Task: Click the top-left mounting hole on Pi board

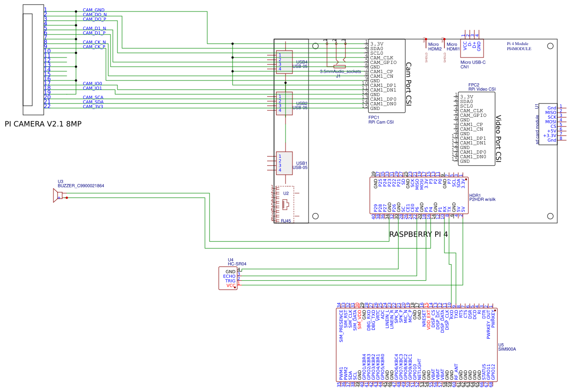Action: 315,46
